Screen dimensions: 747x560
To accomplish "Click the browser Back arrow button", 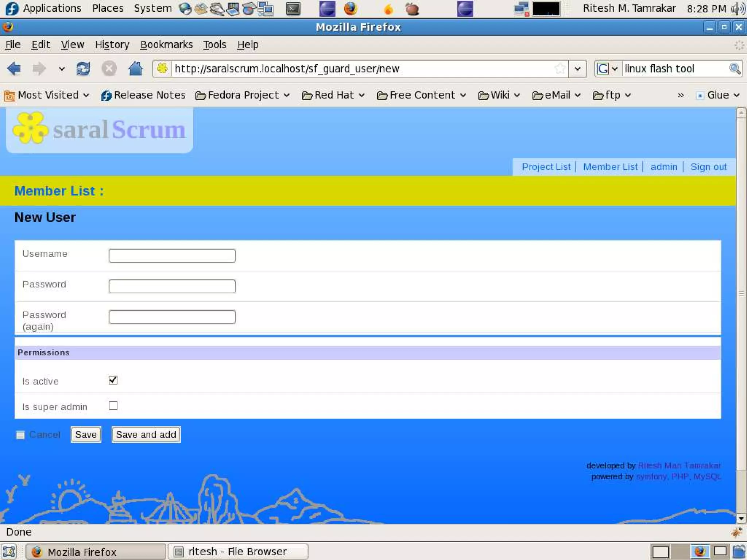I will click(x=14, y=69).
